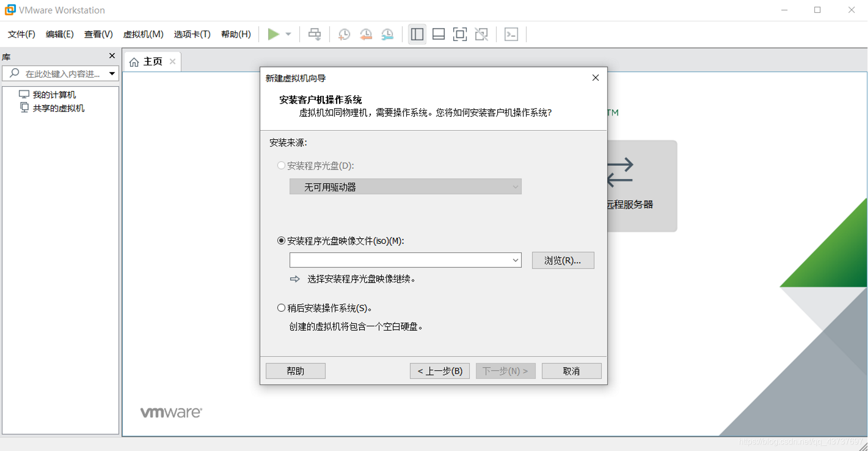The width and height of the screenshot is (868, 451).
Task: Minimize the VMware Workstation window
Action: tap(784, 10)
